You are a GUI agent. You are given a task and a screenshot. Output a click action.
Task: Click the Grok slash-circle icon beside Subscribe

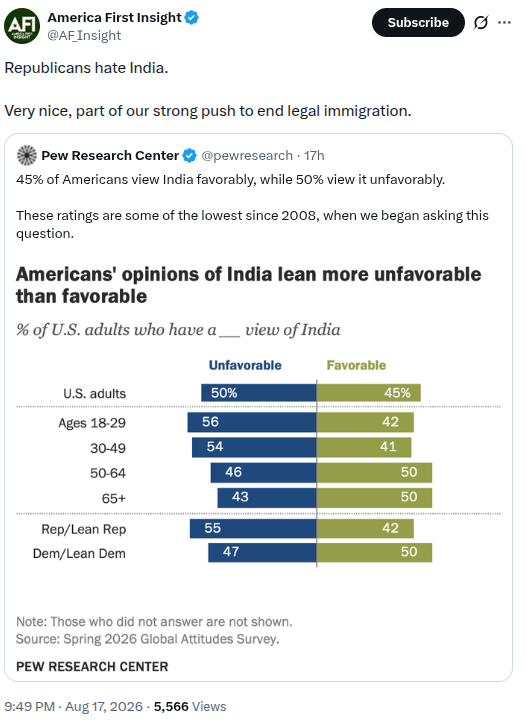click(x=481, y=22)
